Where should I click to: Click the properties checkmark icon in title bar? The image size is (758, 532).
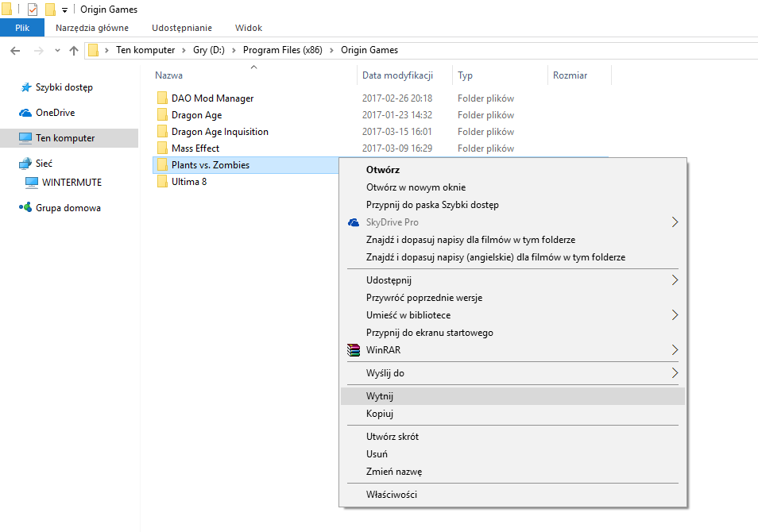[x=33, y=10]
